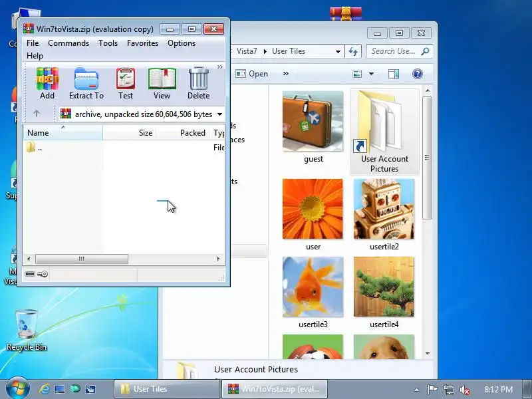Select the partially visible puppy thumbnail
Screen dimensions: 532x399
[384, 346]
